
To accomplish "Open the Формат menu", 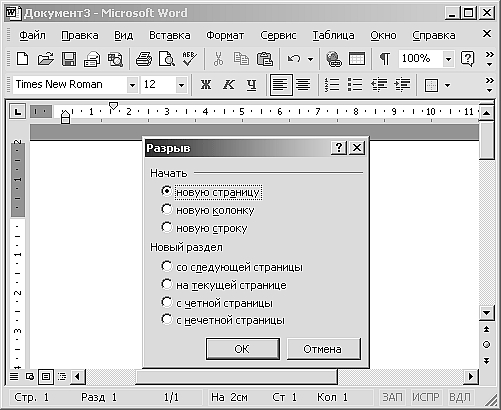I will pos(225,35).
